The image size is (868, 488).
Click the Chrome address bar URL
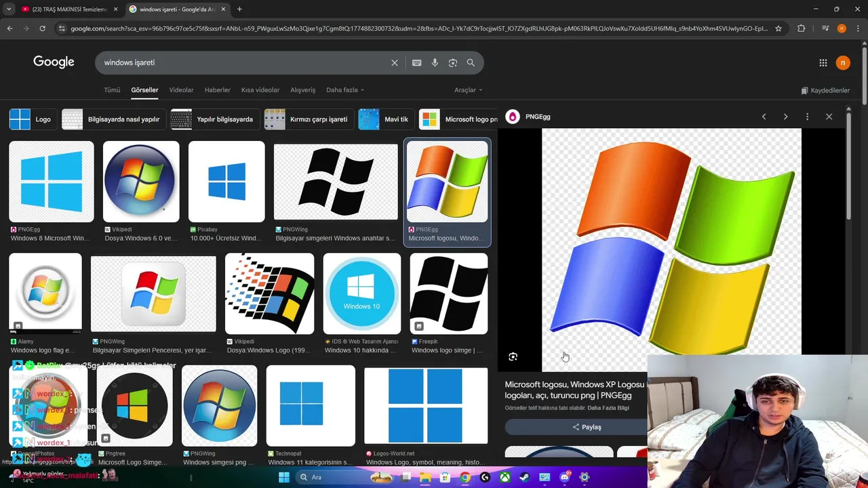(419, 28)
